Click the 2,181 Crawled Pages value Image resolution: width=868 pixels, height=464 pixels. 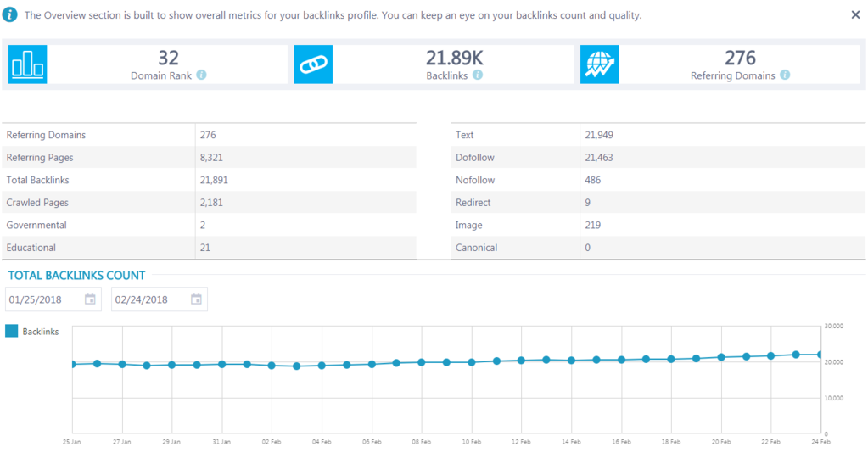coord(211,203)
